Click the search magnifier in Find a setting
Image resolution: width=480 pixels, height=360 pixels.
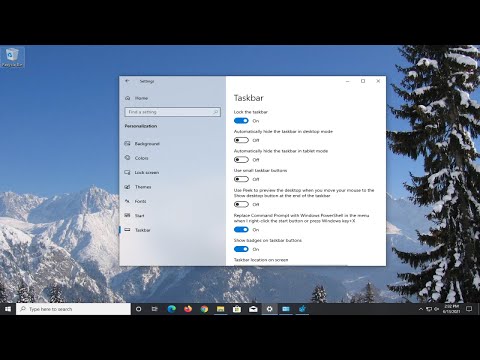click(x=215, y=112)
